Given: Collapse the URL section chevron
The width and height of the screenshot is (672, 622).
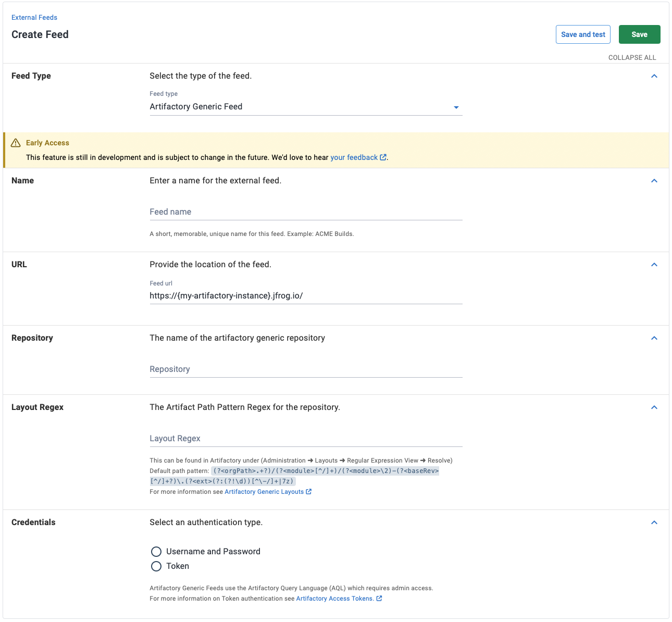Looking at the screenshot, I should [654, 265].
